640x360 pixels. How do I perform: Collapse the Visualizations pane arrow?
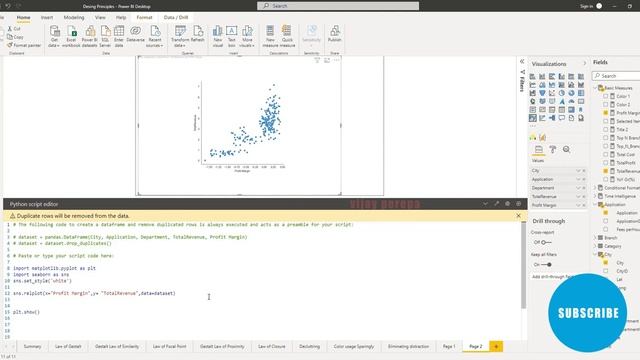[584, 64]
